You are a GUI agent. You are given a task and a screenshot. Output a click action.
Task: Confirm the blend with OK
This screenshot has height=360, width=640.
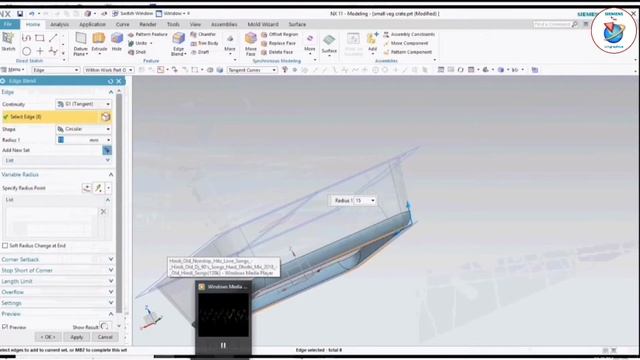pyautogui.click(x=48, y=337)
